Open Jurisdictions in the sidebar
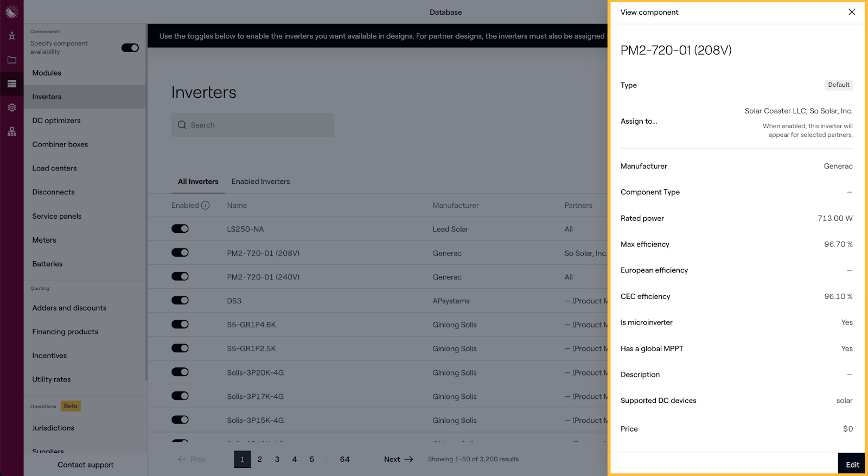The width and height of the screenshot is (868, 476). (x=85, y=428)
